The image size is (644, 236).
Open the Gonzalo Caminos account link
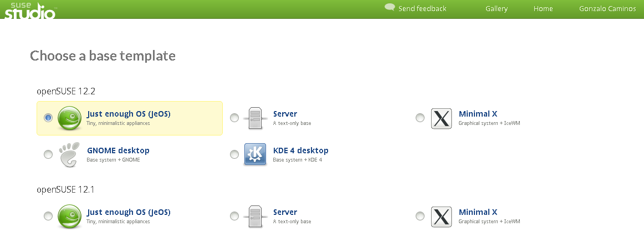pyautogui.click(x=607, y=9)
